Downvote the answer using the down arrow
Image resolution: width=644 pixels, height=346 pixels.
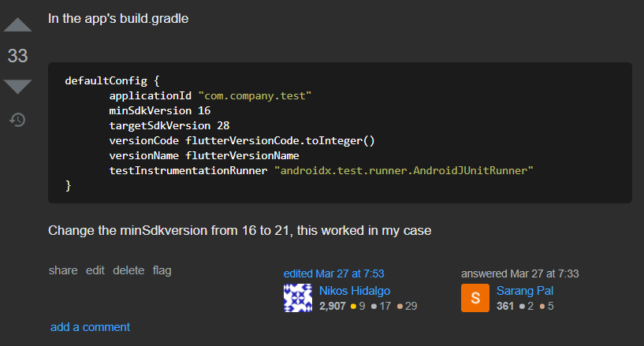17,87
